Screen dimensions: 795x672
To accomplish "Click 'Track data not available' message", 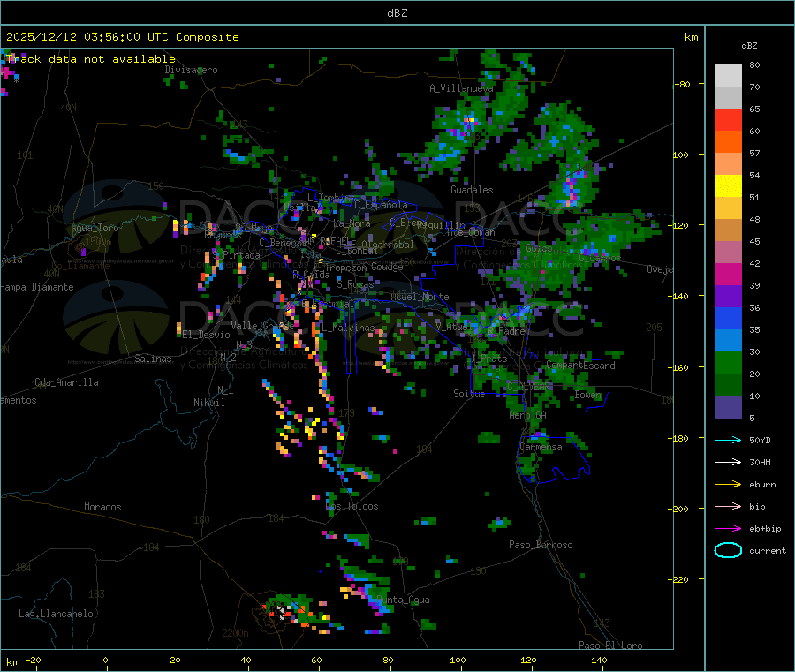I will point(91,59).
